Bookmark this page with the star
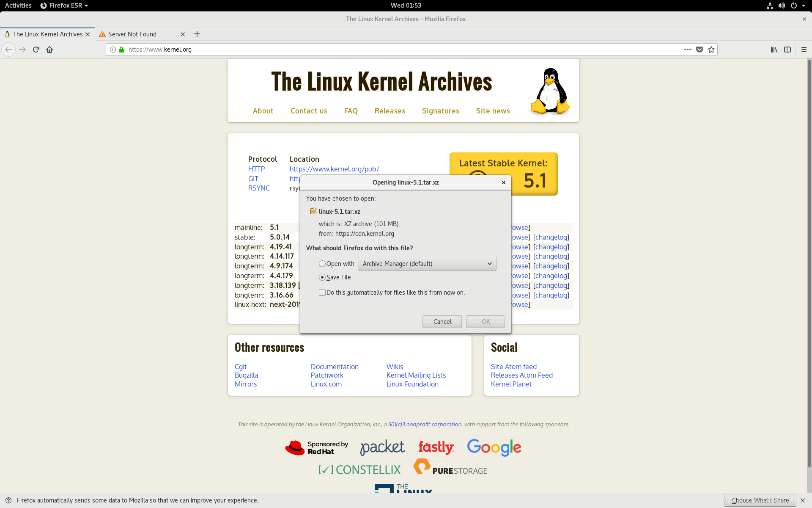Viewport: 812px width, 508px height. [711, 50]
